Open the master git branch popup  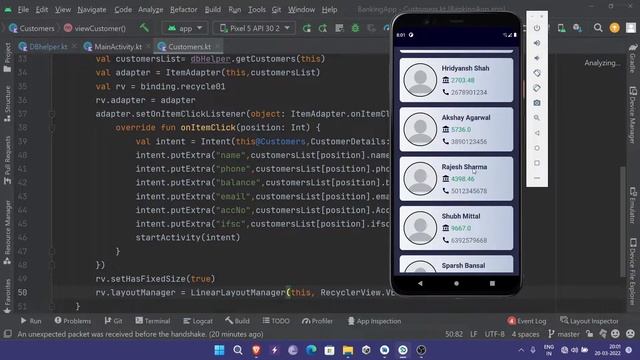[564, 334]
